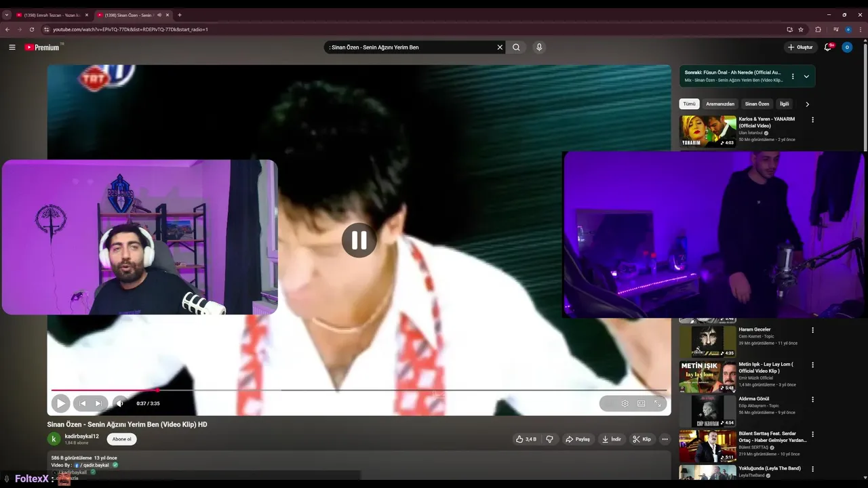
Task: Click the player play button
Action: point(60,403)
